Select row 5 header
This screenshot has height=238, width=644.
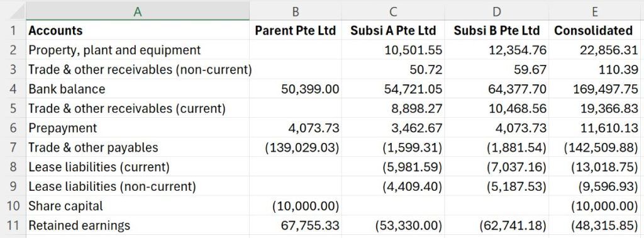(13, 108)
